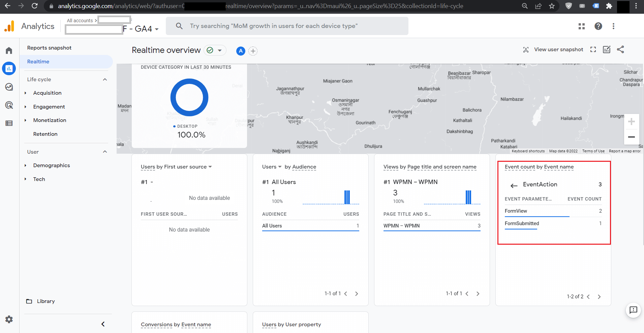Collapse the Life cycle section
The image size is (644, 333).
point(105,80)
